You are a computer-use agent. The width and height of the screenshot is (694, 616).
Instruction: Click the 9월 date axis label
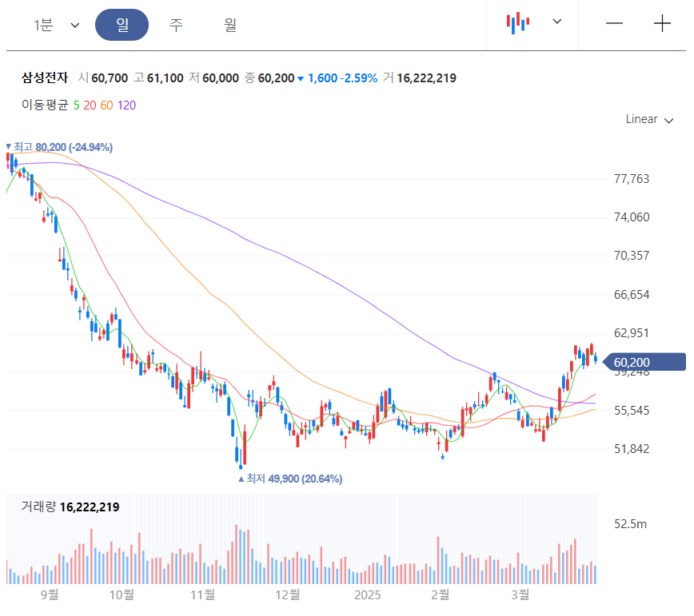point(50,594)
